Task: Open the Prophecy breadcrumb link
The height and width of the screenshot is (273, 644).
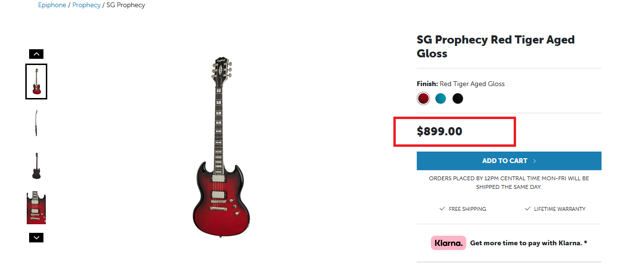Action: click(x=86, y=5)
